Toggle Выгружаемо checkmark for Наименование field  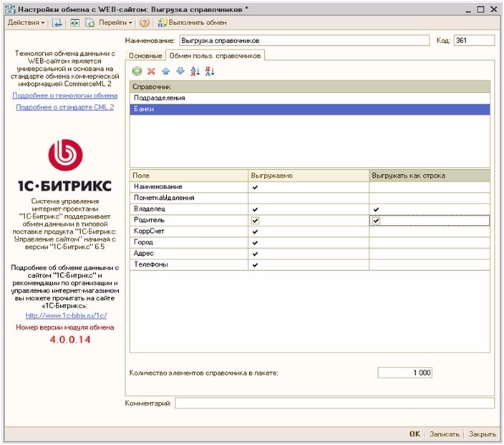pyautogui.click(x=255, y=187)
